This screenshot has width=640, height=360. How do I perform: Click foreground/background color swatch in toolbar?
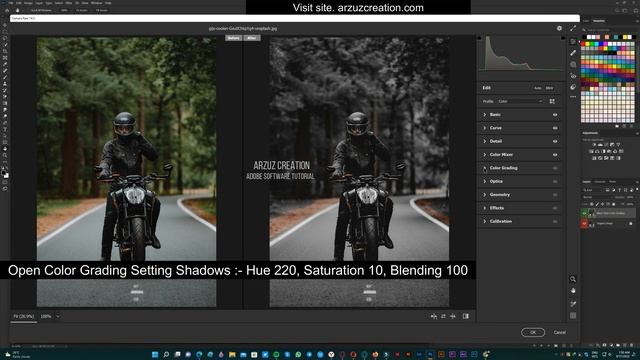5,174
